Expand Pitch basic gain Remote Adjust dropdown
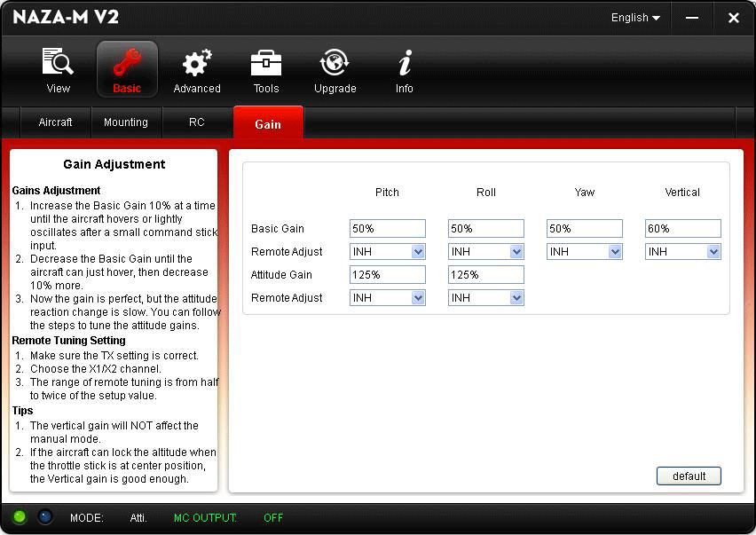This screenshot has height=535, width=756. 388,252
